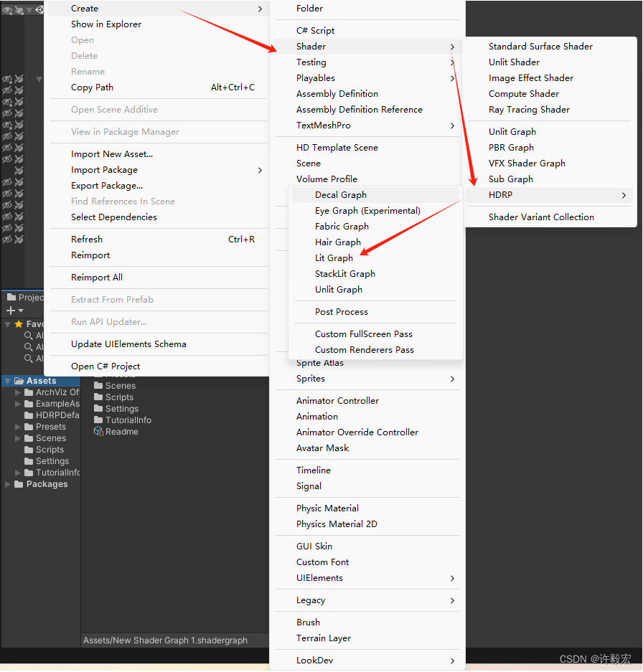
Task: Toggle the scene visibility eye in Hierarchy header
Action: click(x=6, y=10)
